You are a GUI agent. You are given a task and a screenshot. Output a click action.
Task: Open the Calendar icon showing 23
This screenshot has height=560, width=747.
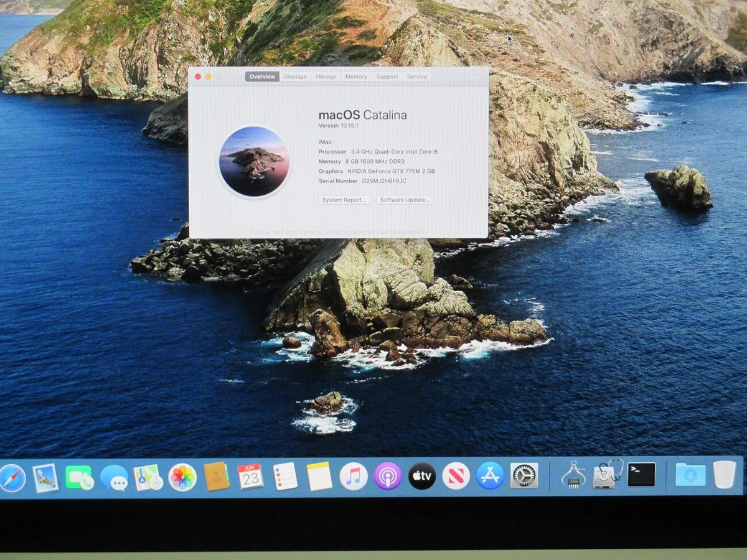coord(251,477)
